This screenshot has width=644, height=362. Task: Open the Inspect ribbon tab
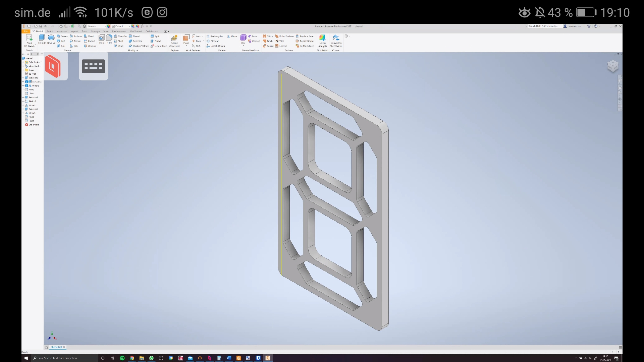[74, 32]
